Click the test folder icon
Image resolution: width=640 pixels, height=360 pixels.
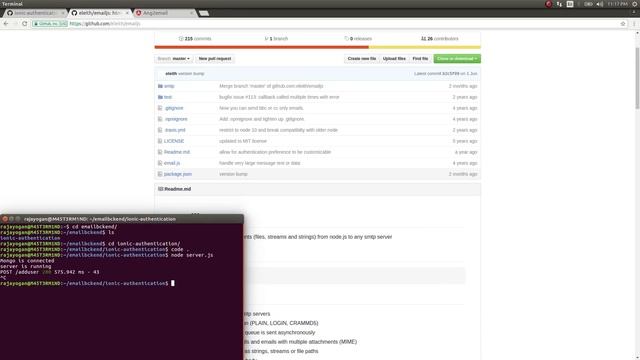point(160,97)
